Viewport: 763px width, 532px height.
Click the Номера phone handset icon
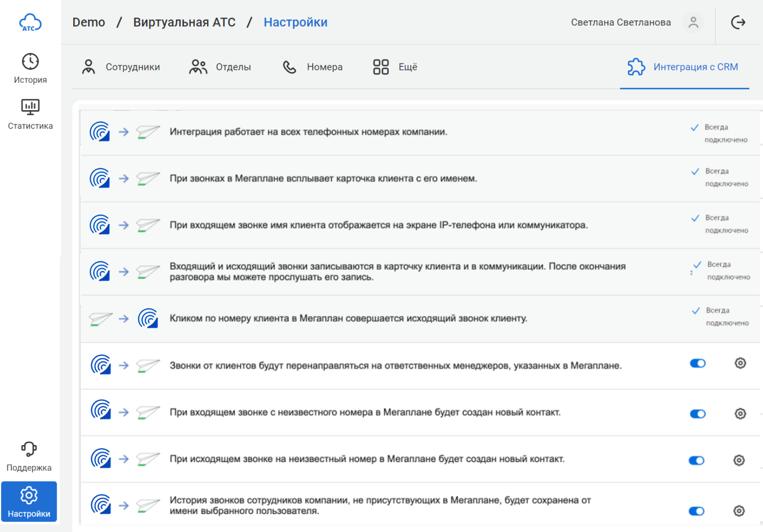point(290,67)
